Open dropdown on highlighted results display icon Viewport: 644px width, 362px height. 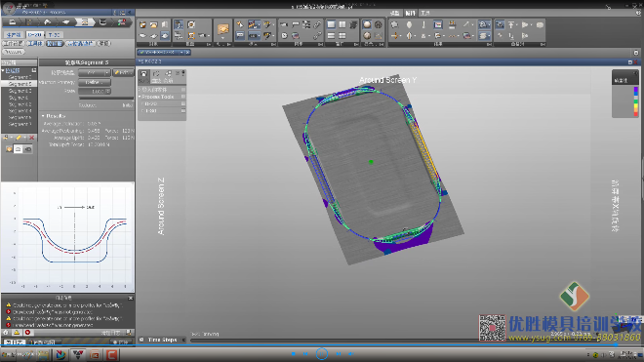click(x=490, y=24)
